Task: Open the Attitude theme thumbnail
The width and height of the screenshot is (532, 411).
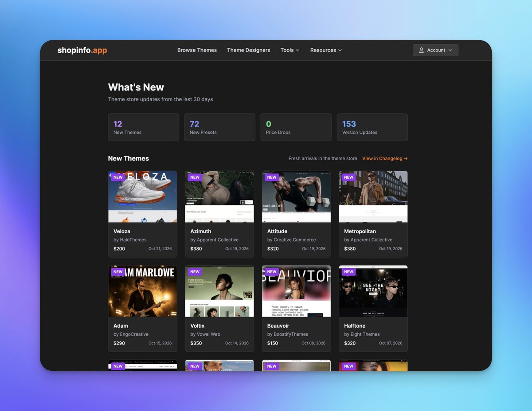Action: click(x=296, y=196)
